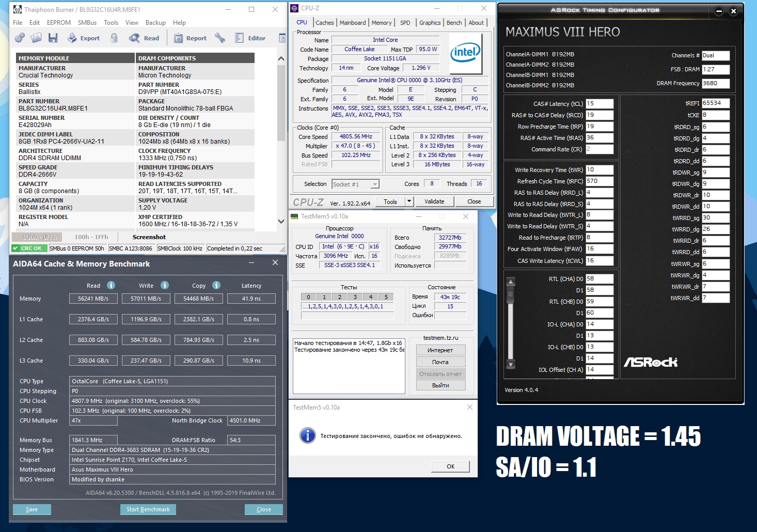Click info icon next to Write column

[165, 285]
